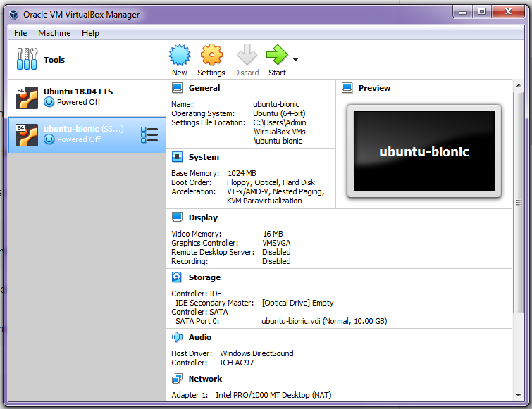Click the ubuntu-bionic preview thumbnail

[424, 151]
